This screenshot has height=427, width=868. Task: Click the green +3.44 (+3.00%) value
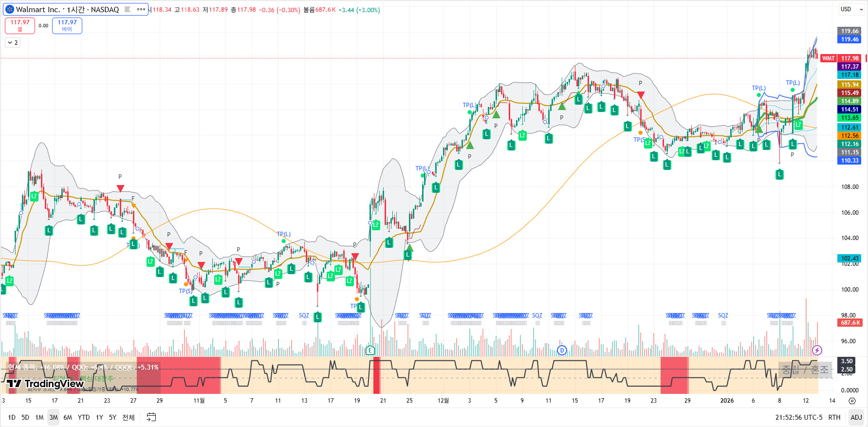tap(359, 10)
